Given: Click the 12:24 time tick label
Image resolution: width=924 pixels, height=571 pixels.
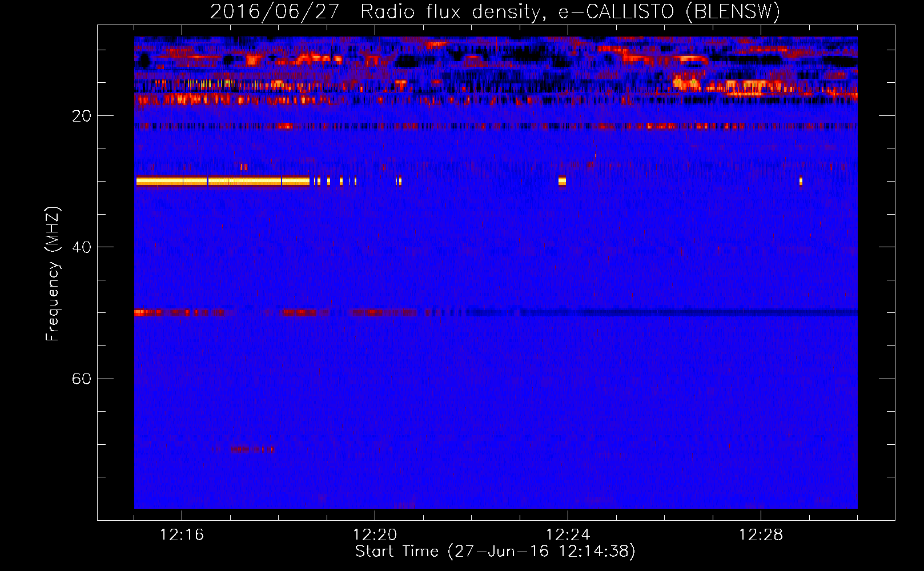Looking at the screenshot, I should pos(568,534).
